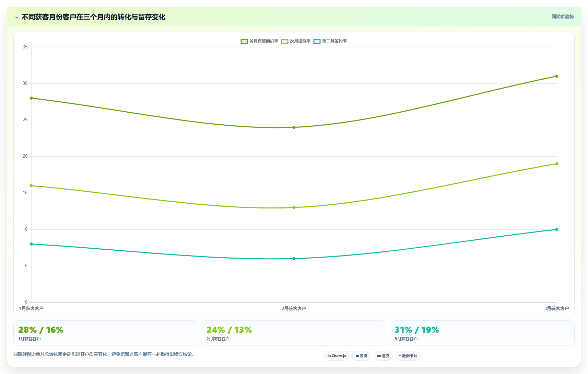The height and width of the screenshot is (374, 588).
Task: Toggle the 次月报价率 legend swatch
Action: [285, 41]
